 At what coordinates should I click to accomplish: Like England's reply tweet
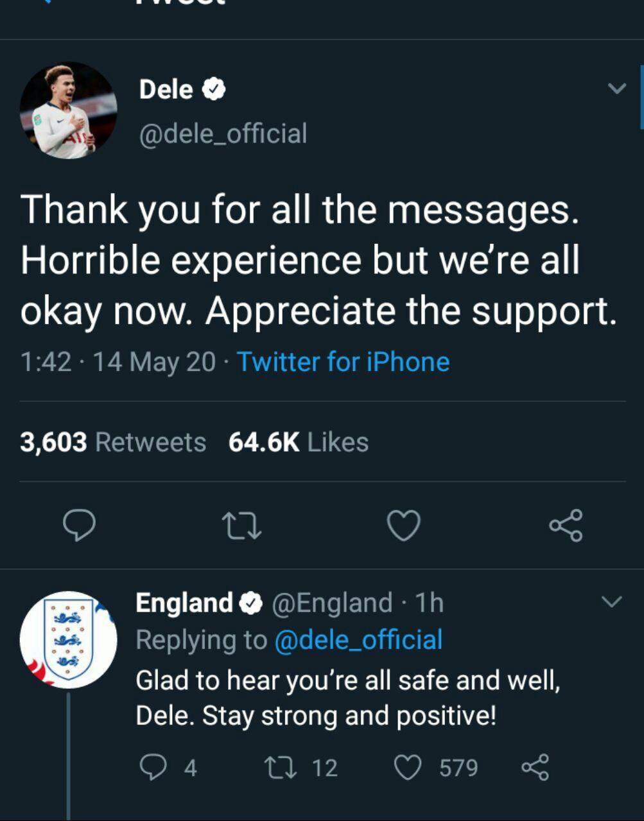tap(408, 767)
